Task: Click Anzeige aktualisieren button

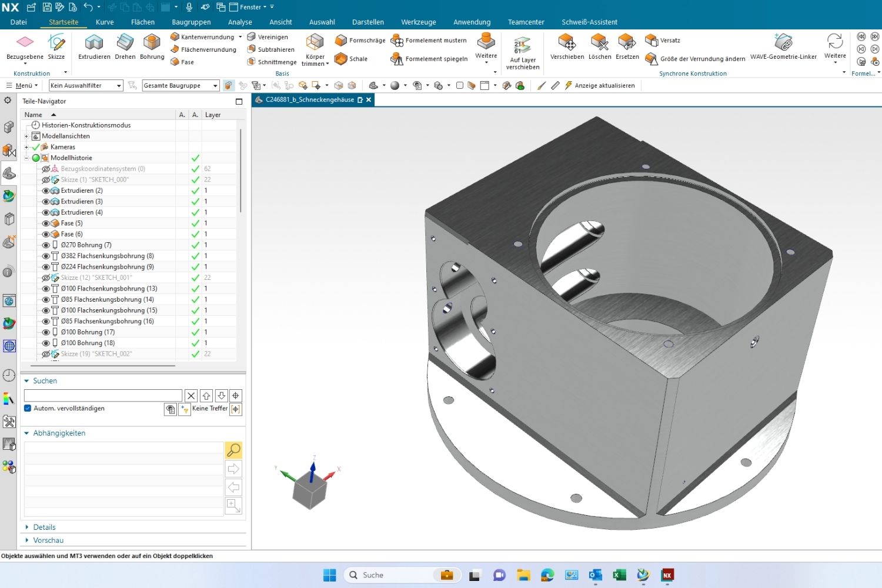Action: 600,86
